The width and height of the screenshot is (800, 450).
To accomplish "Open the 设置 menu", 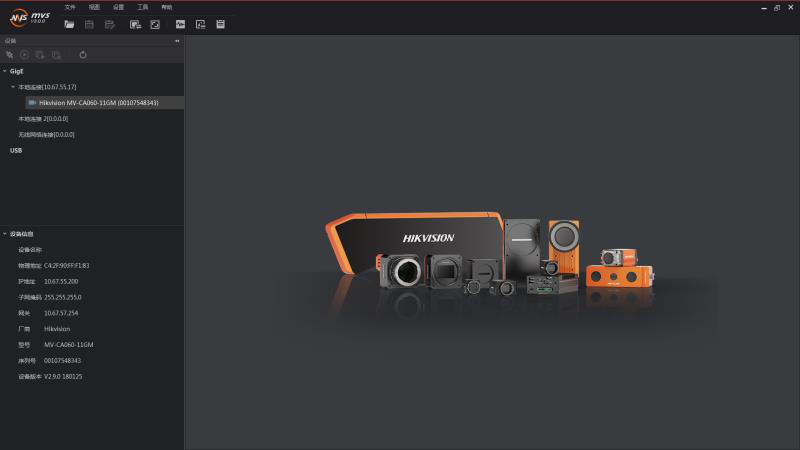I will tap(118, 7).
